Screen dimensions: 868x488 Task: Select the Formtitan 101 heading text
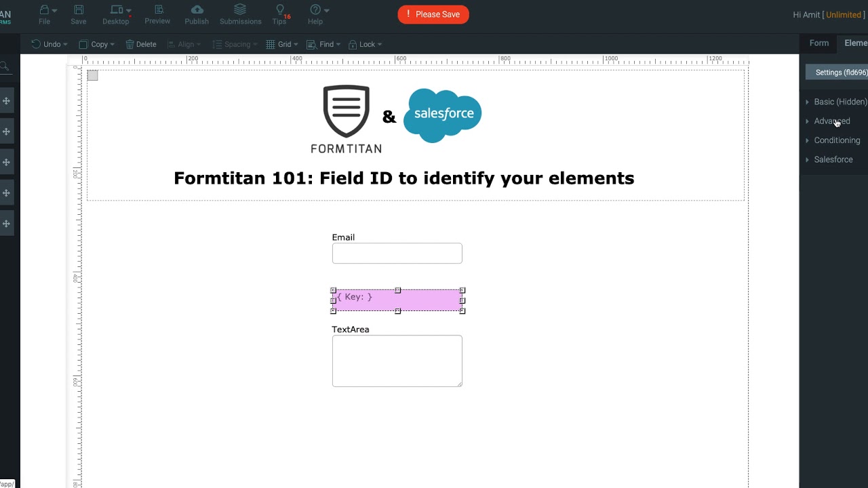[404, 178]
